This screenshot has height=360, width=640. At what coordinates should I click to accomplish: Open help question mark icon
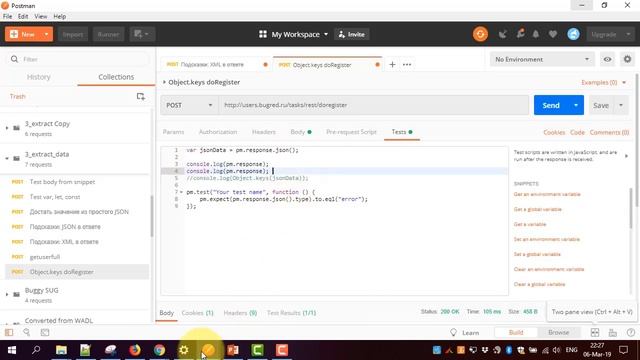point(631,333)
